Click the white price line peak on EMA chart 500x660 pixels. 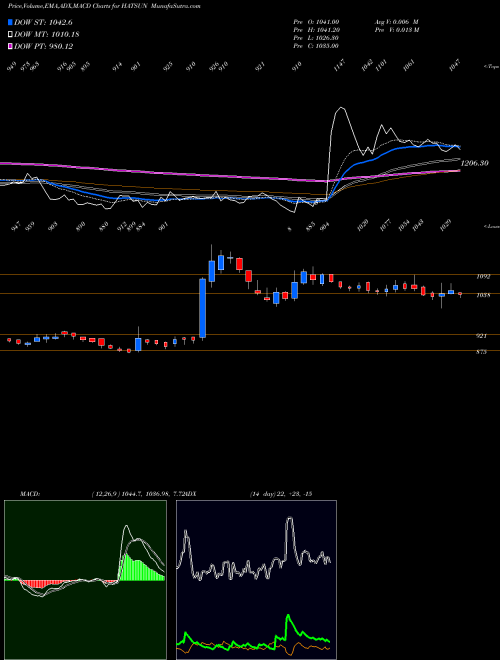[341, 108]
